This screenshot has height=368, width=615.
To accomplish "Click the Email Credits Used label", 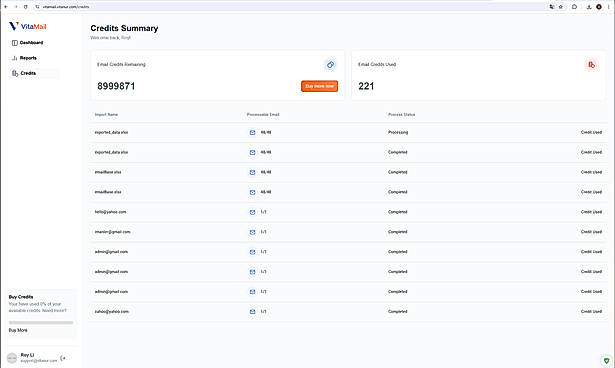I will click(377, 64).
